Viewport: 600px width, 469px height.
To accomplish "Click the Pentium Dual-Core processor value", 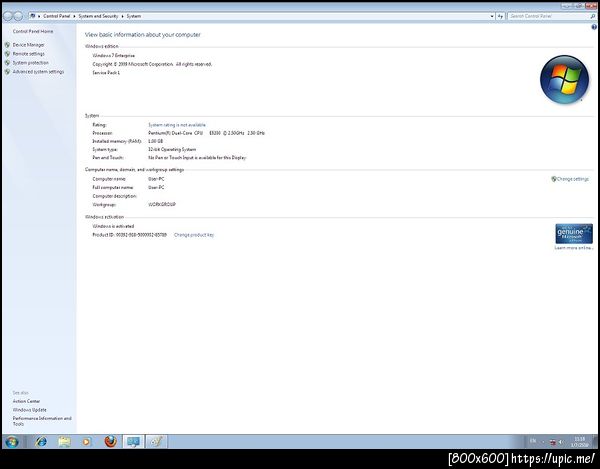I will coord(207,133).
